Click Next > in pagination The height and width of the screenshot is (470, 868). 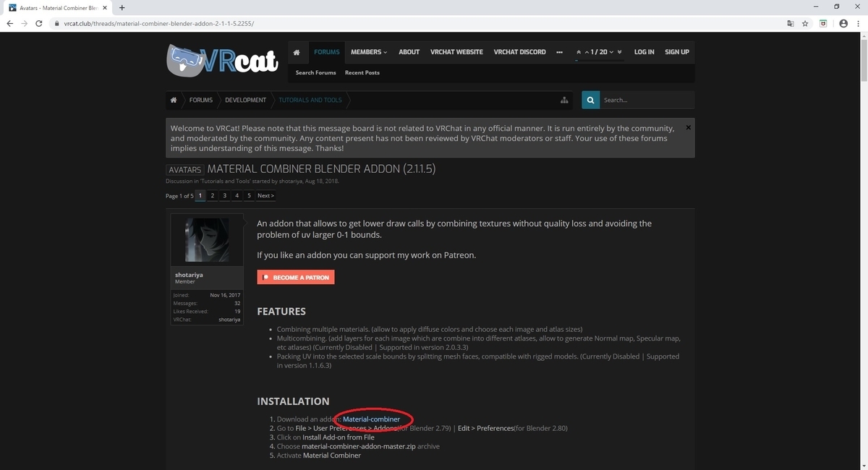[x=265, y=195]
